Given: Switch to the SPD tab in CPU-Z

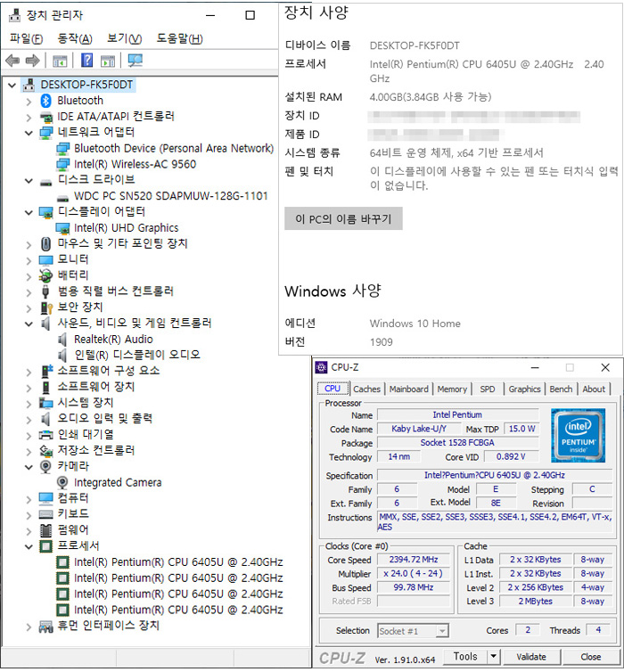Looking at the screenshot, I should pos(488,389).
